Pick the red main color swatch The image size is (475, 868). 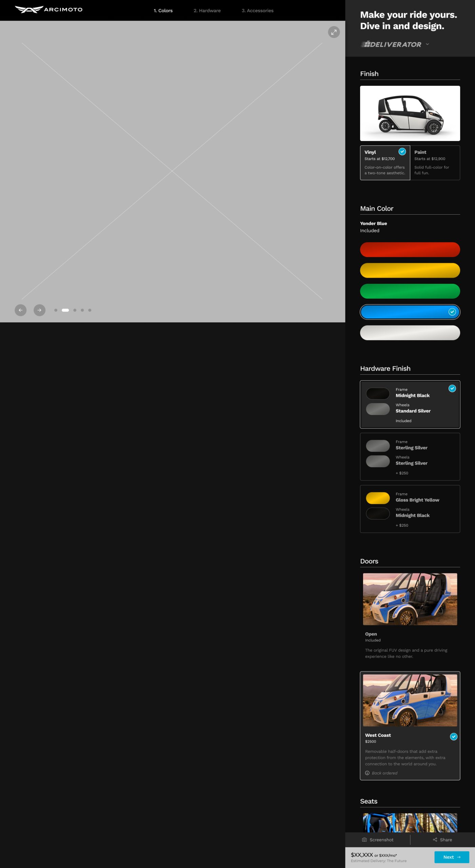click(410, 250)
